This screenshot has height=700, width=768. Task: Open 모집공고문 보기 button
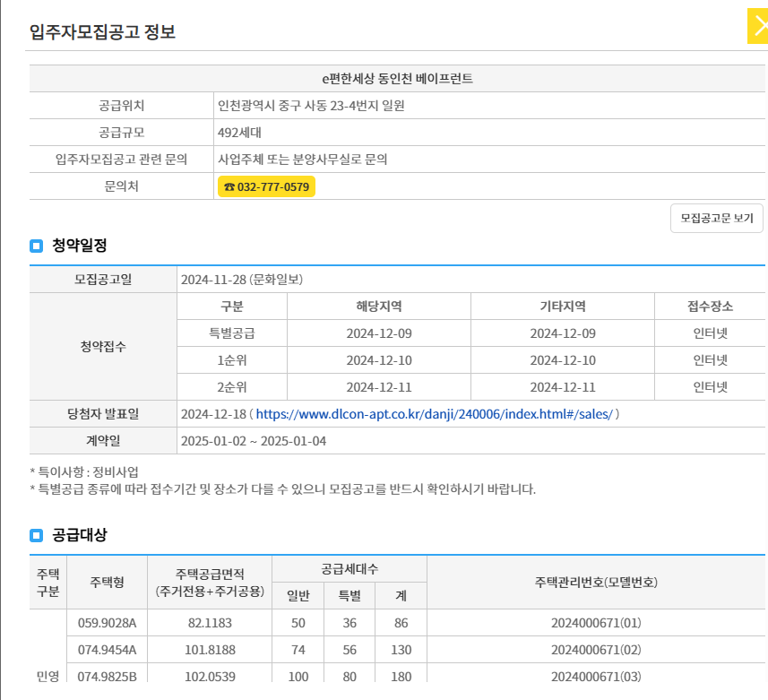click(717, 218)
